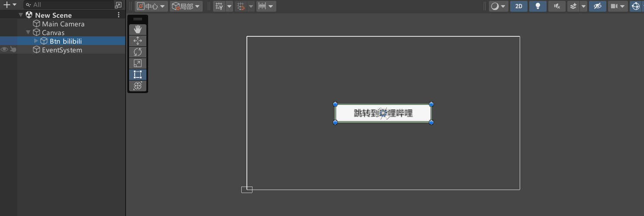The height and width of the screenshot is (216, 644).
Task: Click the bottom-right blue resize handle of button
Action: tap(431, 123)
